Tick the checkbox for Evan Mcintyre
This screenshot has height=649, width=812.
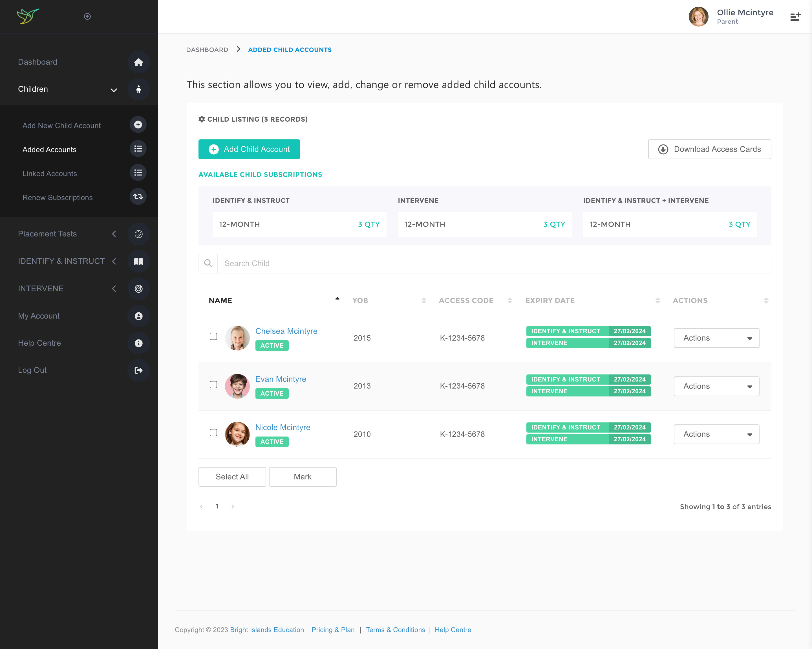213,385
